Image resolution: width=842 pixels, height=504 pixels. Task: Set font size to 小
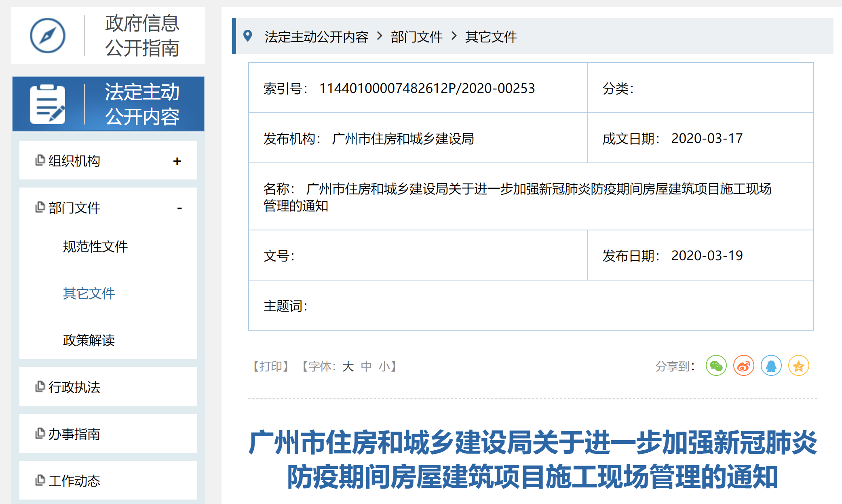(x=384, y=367)
